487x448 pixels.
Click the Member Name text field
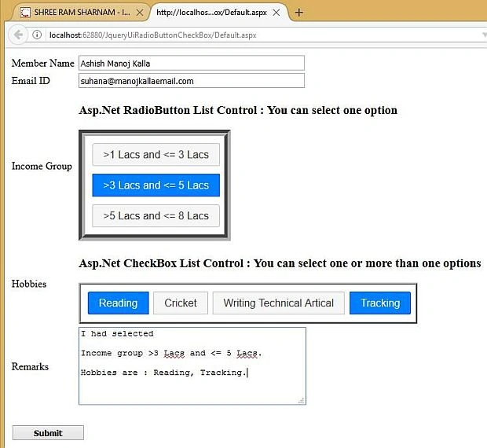(x=192, y=63)
